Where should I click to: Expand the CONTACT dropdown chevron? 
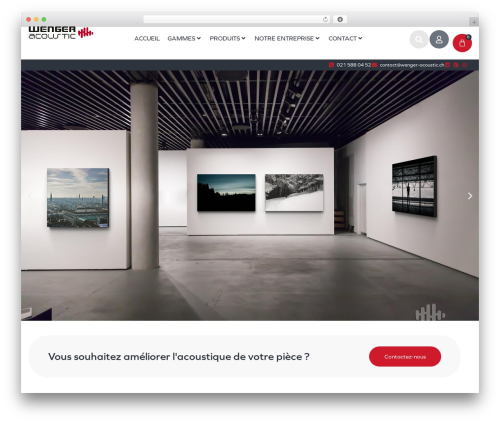point(360,38)
